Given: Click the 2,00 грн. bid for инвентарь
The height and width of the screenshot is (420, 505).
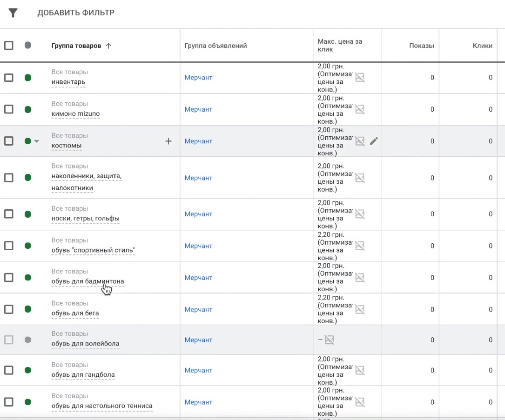Looking at the screenshot, I should coord(331,67).
